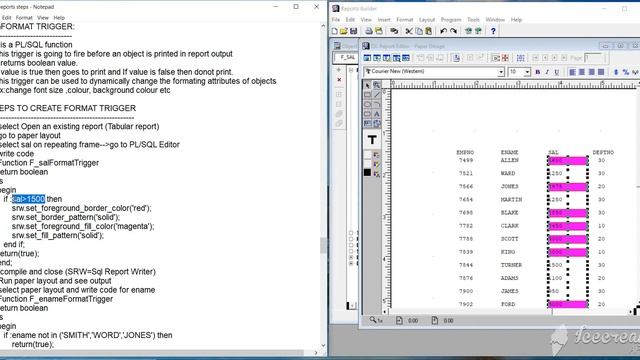Toggle Underline formatting in Report Editor
The width and height of the screenshot is (640, 360).
tap(556, 72)
